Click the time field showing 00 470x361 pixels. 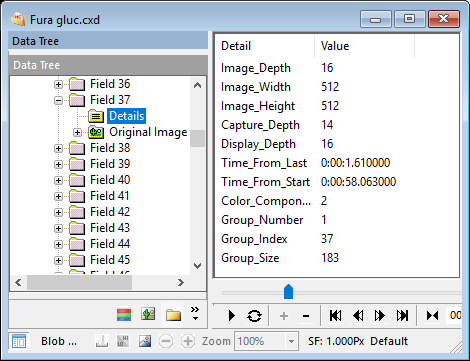pos(454,315)
